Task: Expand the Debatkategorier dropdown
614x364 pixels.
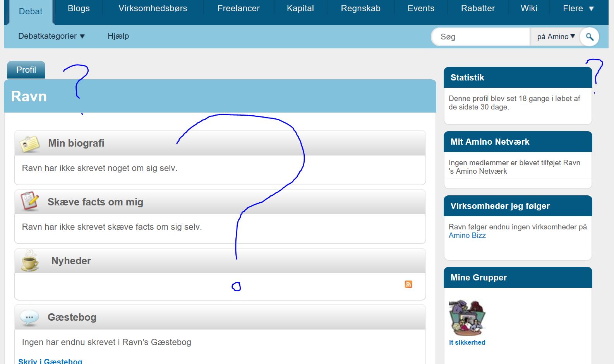Action: tap(51, 36)
